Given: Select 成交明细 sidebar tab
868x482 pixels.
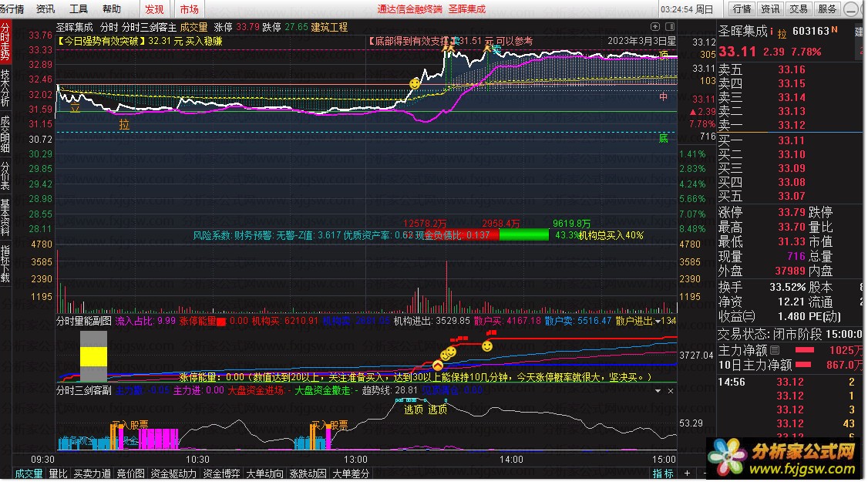Looking at the screenshot, I should pos(5,133).
